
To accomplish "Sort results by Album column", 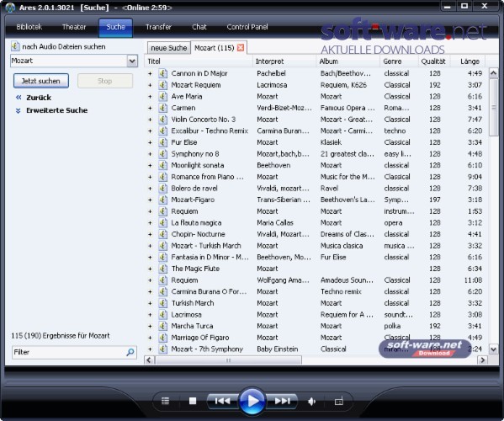I will tap(348, 61).
